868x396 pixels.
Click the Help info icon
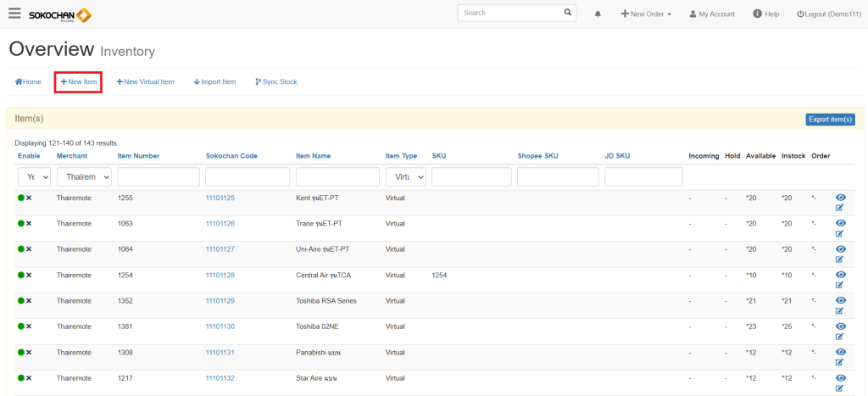pyautogui.click(x=755, y=14)
